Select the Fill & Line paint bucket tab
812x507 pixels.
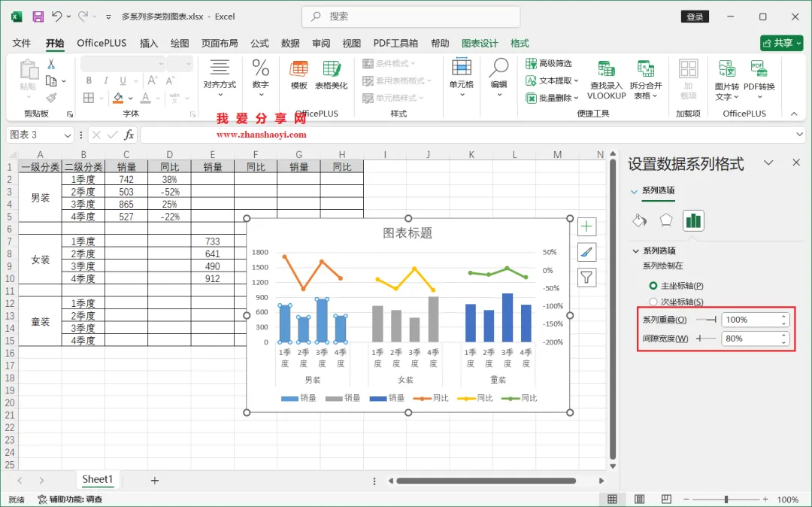pyautogui.click(x=640, y=220)
